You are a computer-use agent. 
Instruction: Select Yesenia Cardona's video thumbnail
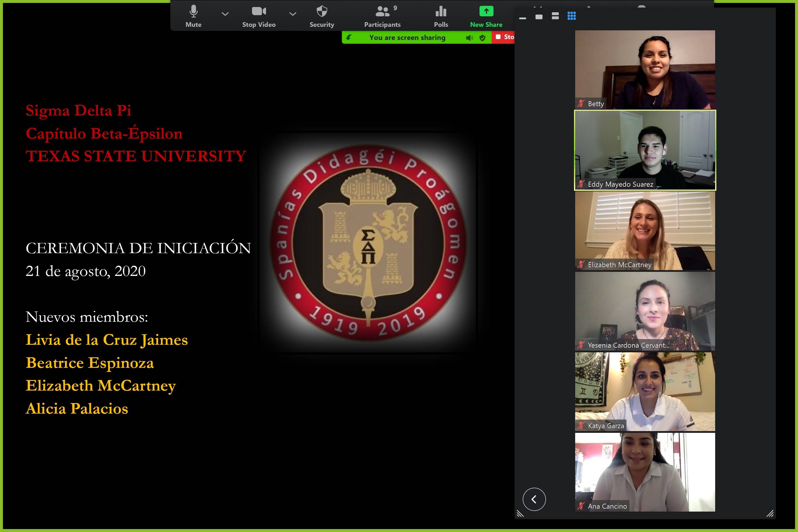pos(645,311)
